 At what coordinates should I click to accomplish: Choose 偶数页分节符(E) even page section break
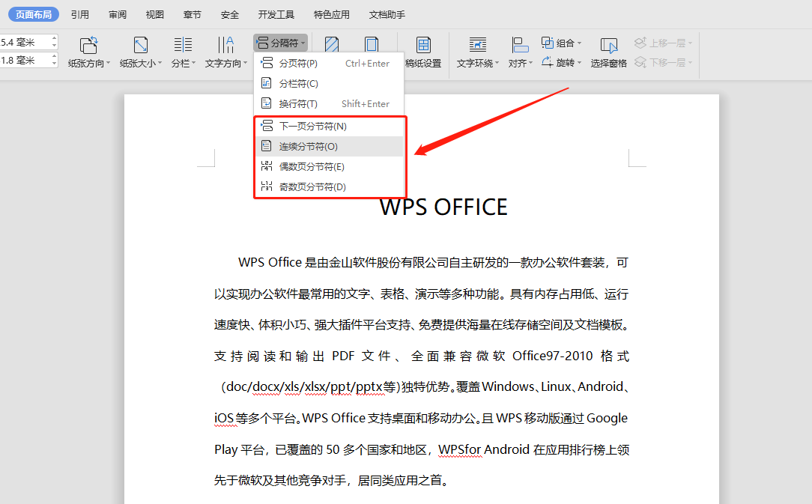click(330, 166)
